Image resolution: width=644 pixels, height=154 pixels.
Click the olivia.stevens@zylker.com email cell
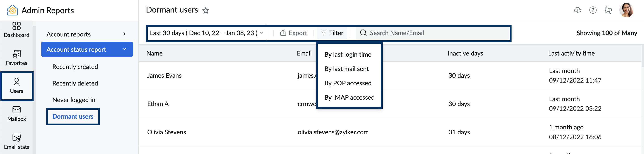333,132
